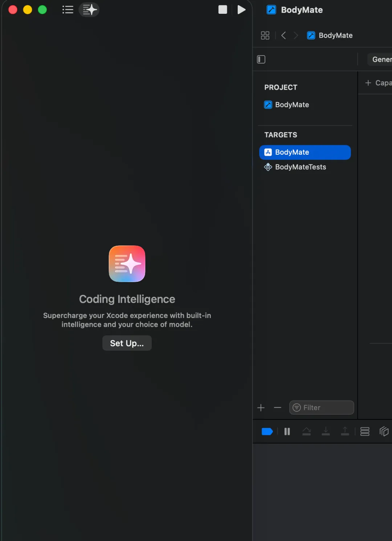Open the Debug View Hierarchy icon
Screen dimensions: 392x541
point(365,431)
